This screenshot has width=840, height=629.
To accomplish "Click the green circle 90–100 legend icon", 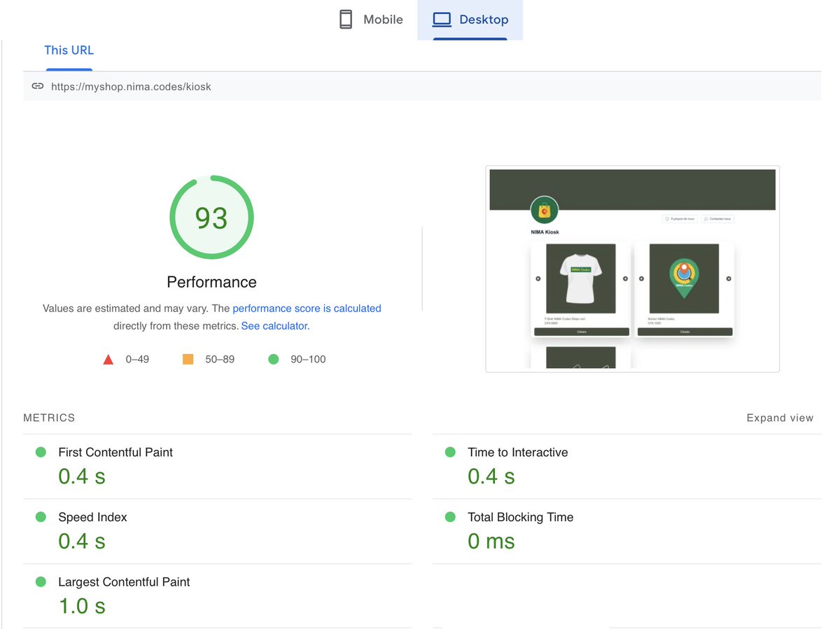I will tap(273, 359).
